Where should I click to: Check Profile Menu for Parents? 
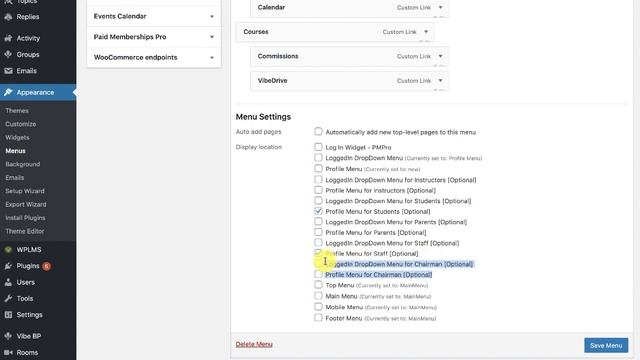tap(318, 232)
